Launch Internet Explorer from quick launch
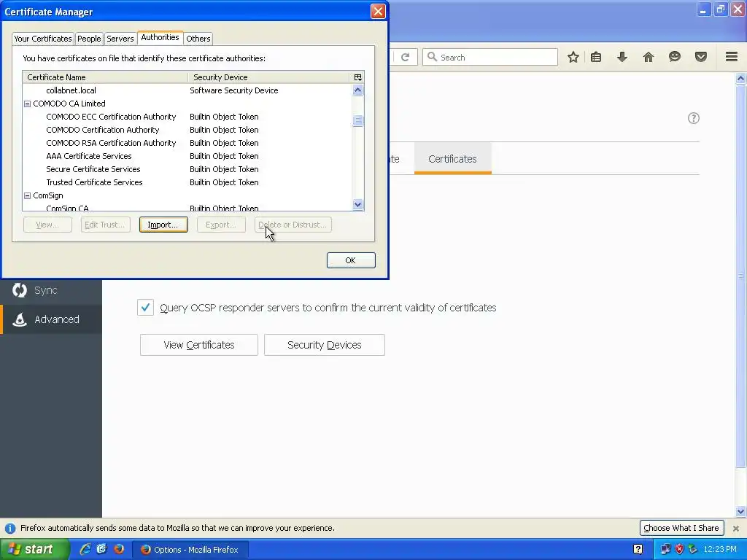Image resolution: width=747 pixels, height=560 pixels. click(x=85, y=549)
